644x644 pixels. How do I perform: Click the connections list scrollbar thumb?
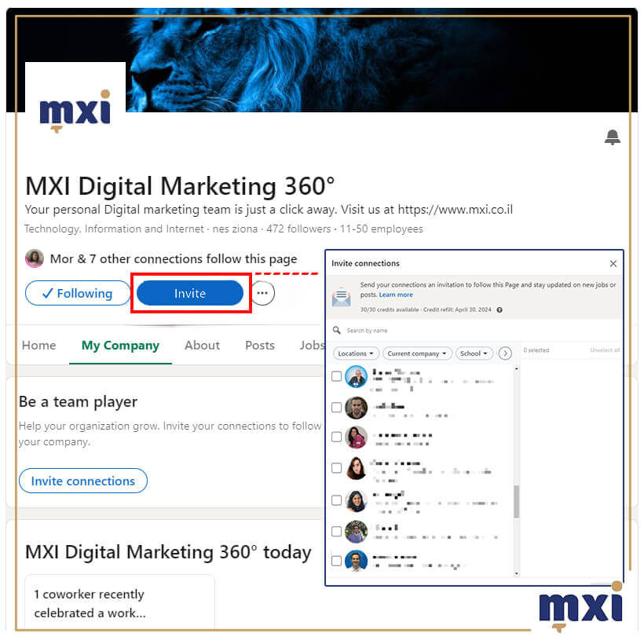(x=517, y=502)
